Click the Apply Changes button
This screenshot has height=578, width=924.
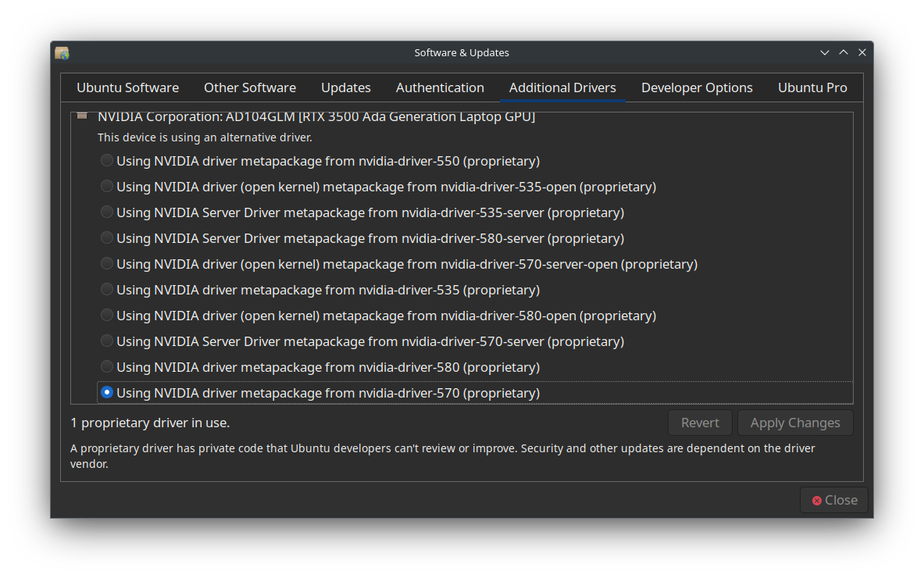click(795, 423)
